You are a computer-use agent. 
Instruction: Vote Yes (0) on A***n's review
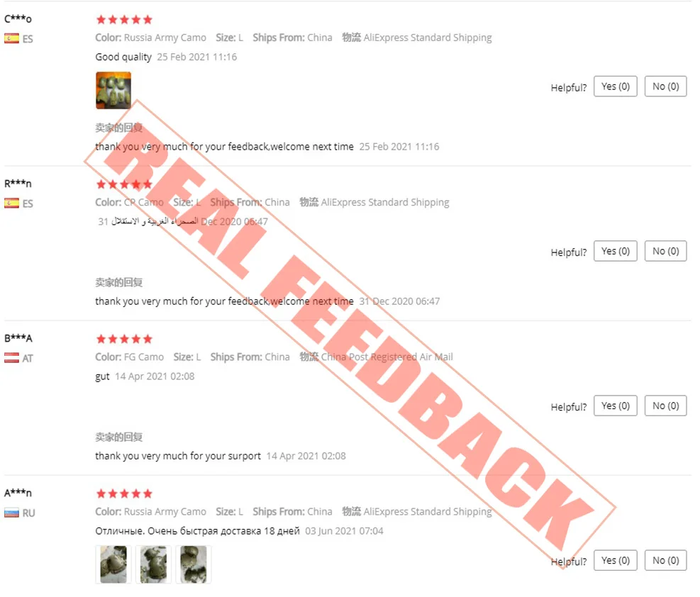pos(615,560)
